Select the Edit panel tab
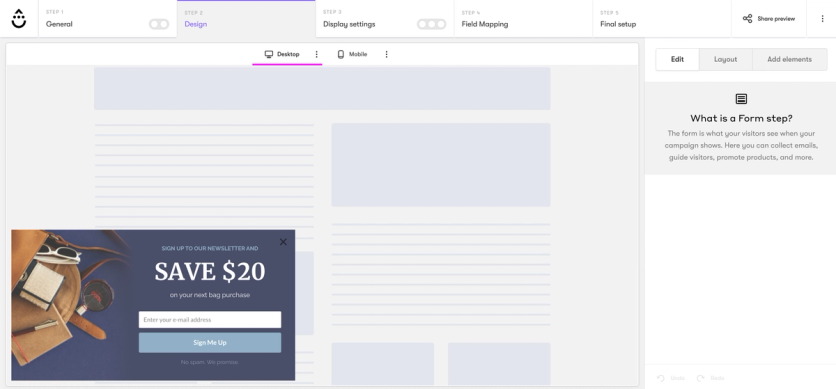This screenshot has height=389, width=836. [677, 59]
